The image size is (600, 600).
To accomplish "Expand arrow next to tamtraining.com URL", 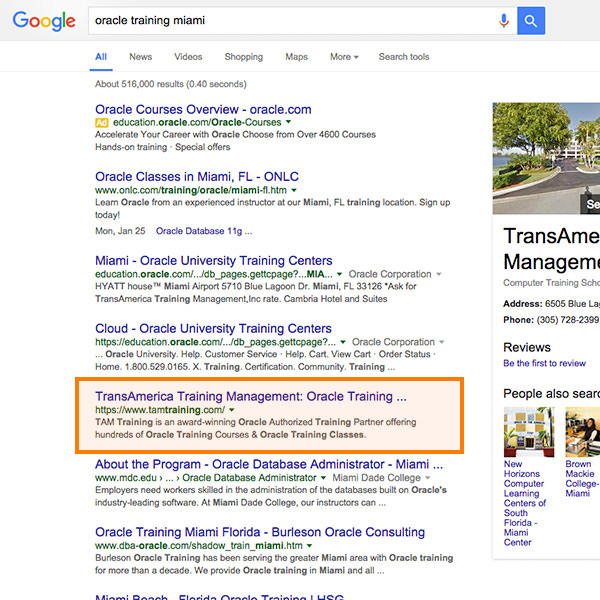I will (233, 410).
